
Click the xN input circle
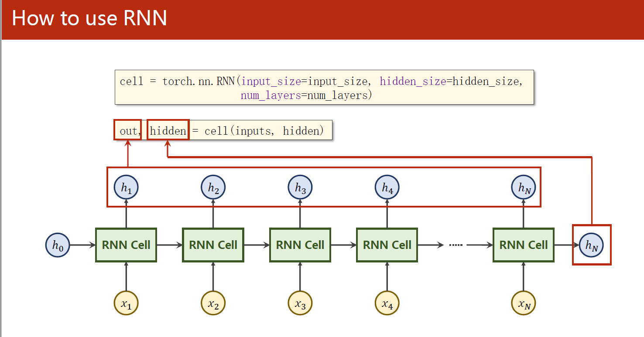click(x=524, y=303)
